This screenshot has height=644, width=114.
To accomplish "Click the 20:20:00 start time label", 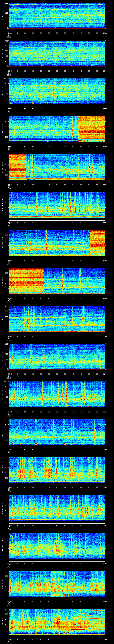I will click(9, 374).
